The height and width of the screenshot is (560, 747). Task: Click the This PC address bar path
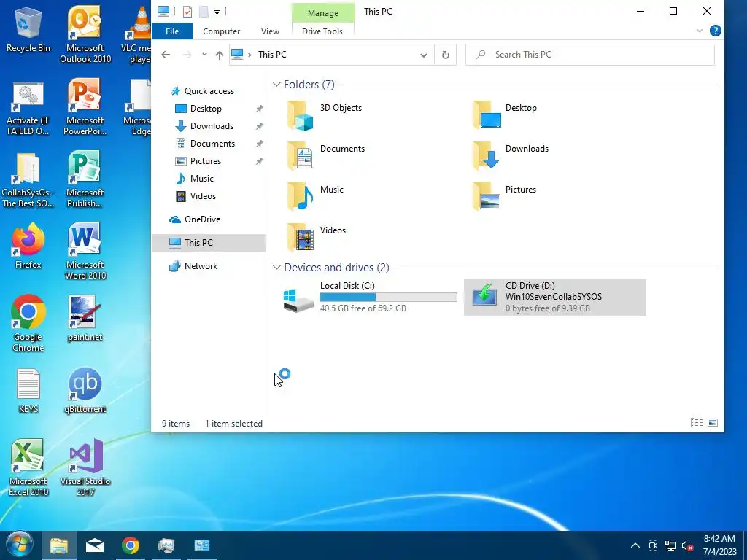(272, 55)
